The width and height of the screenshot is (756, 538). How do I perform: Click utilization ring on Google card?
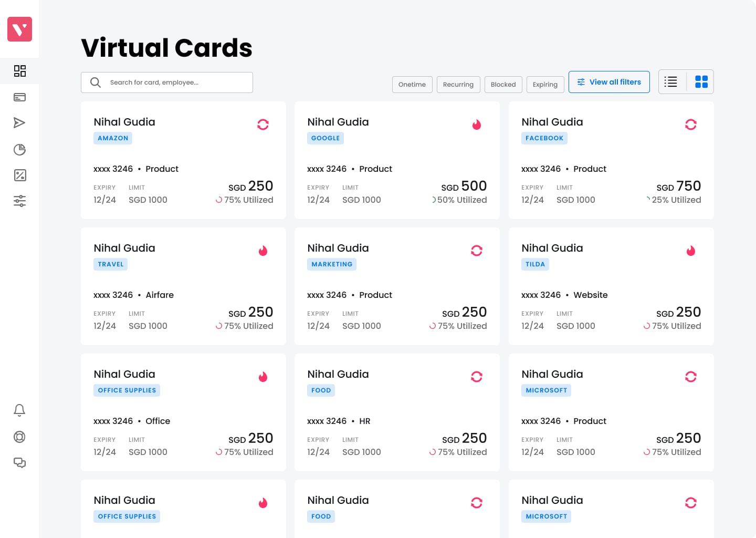click(x=434, y=200)
